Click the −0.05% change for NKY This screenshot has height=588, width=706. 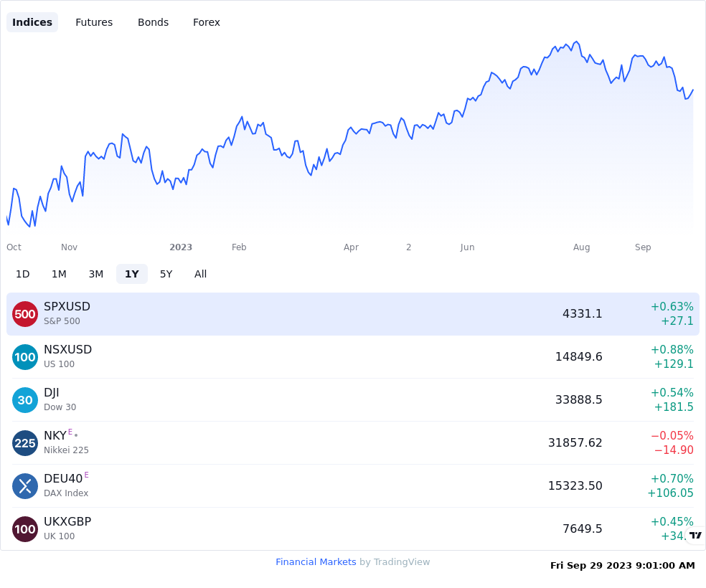pos(672,435)
